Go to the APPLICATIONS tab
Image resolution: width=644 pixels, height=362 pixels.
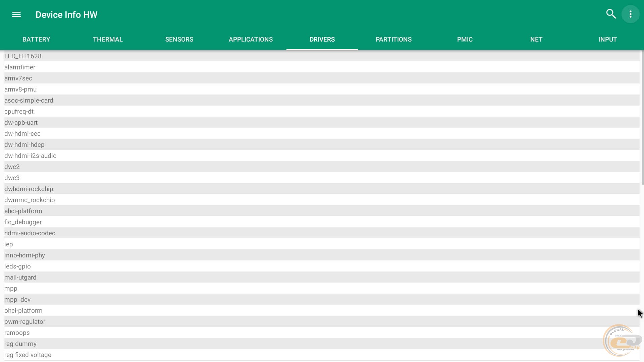251,39
